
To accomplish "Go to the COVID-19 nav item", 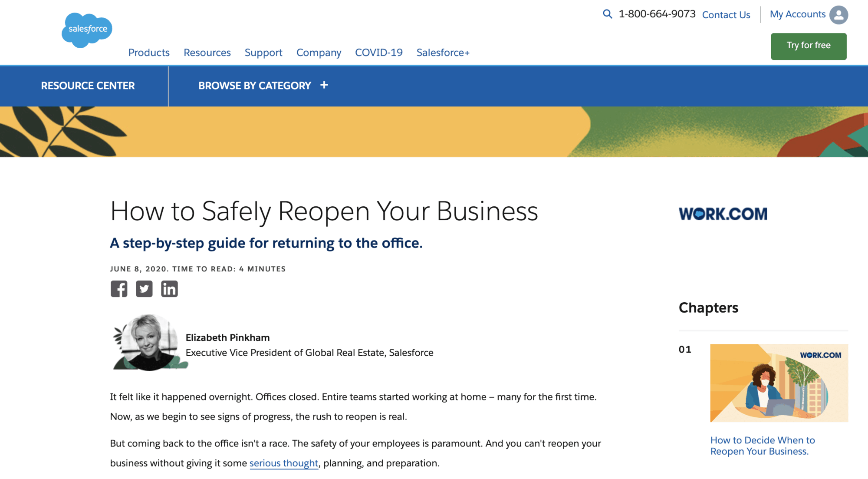I will pos(379,53).
